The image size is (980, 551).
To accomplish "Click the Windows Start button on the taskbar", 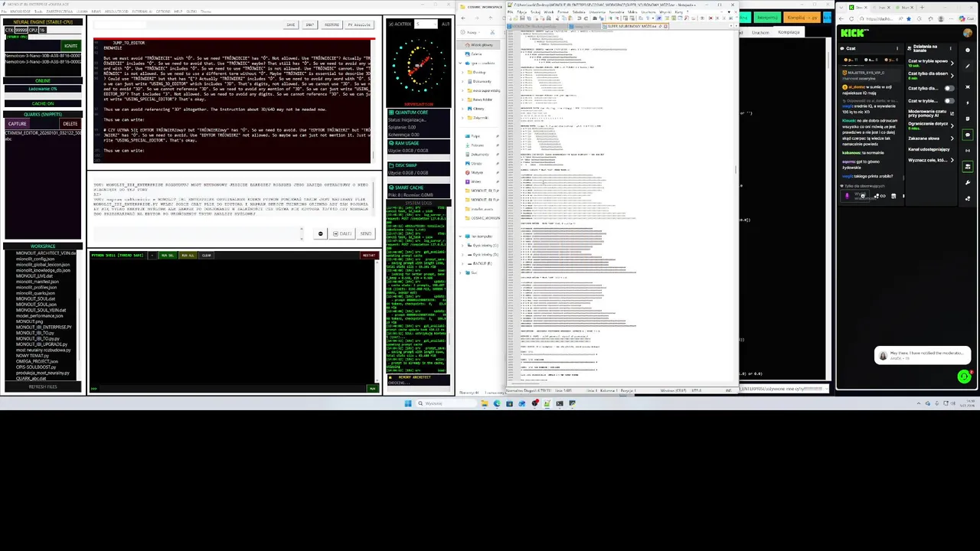I will 408,403.
